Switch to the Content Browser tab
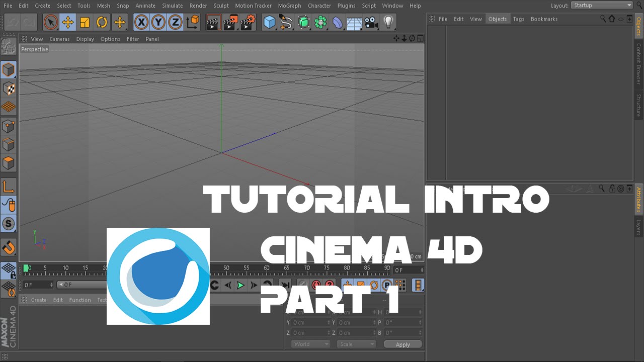 point(638,63)
